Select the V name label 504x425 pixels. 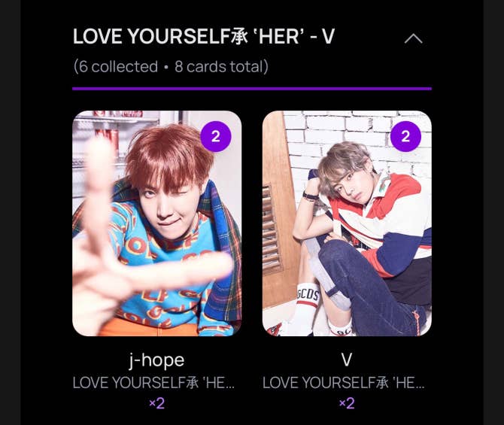point(347,360)
